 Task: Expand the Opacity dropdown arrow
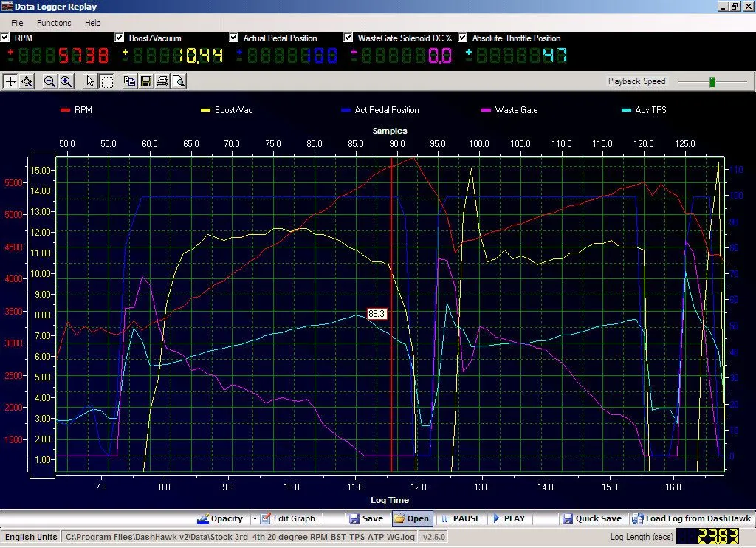[x=255, y=518]
